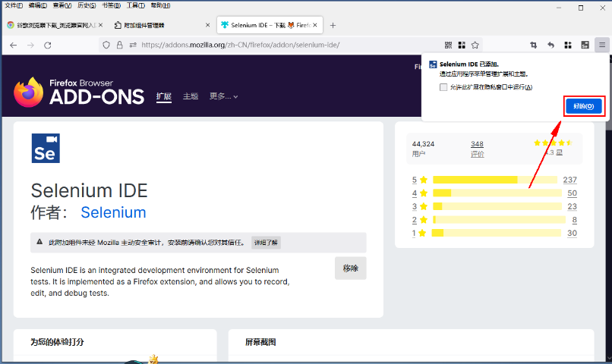Bookmark this page with the star icon
Viewport: 612px width, 364px height.
click(x=475, y=45)
